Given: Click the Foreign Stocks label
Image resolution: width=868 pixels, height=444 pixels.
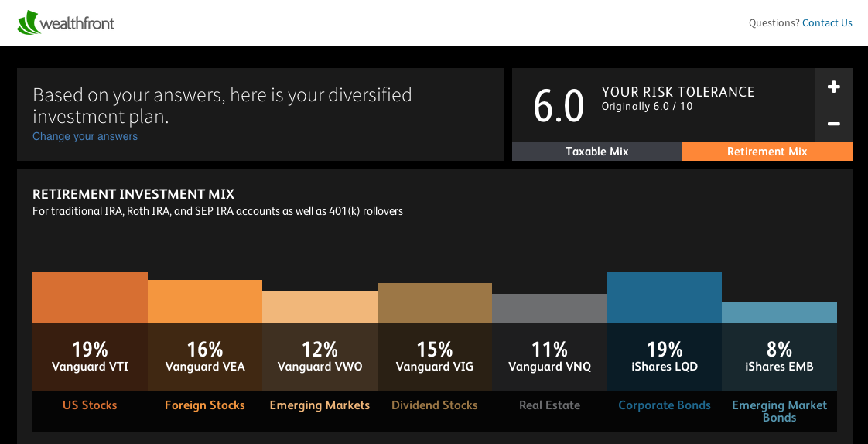Looking at the screenshot, I should click(205, 405).
